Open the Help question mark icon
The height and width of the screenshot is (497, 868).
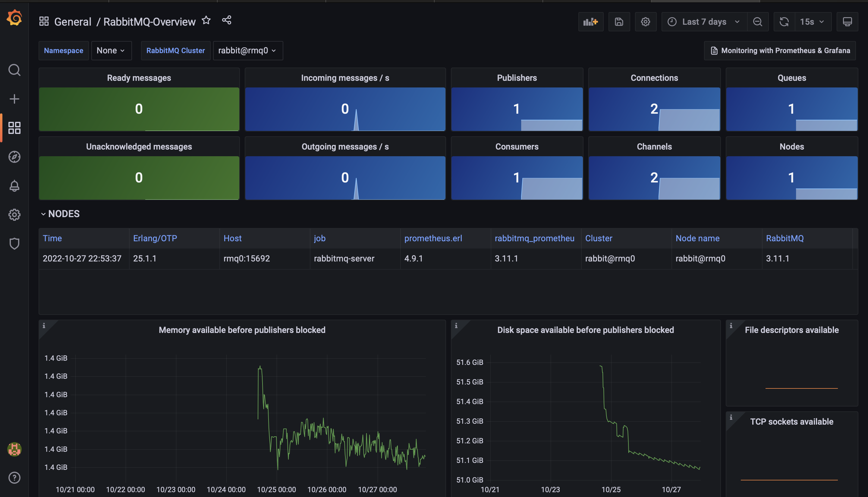click(x=14, y=478)
